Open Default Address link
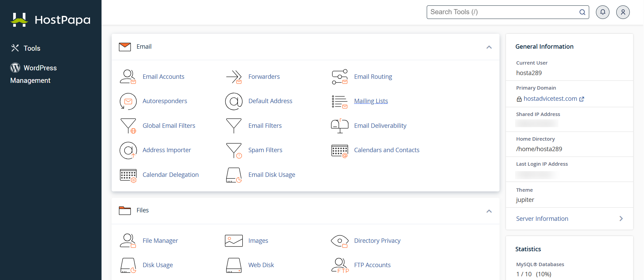 tap(270, 101)
